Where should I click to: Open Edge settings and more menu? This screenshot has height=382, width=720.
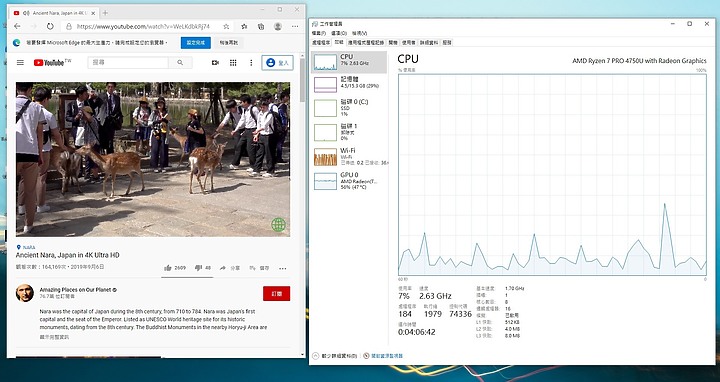[x=295, y=27]
